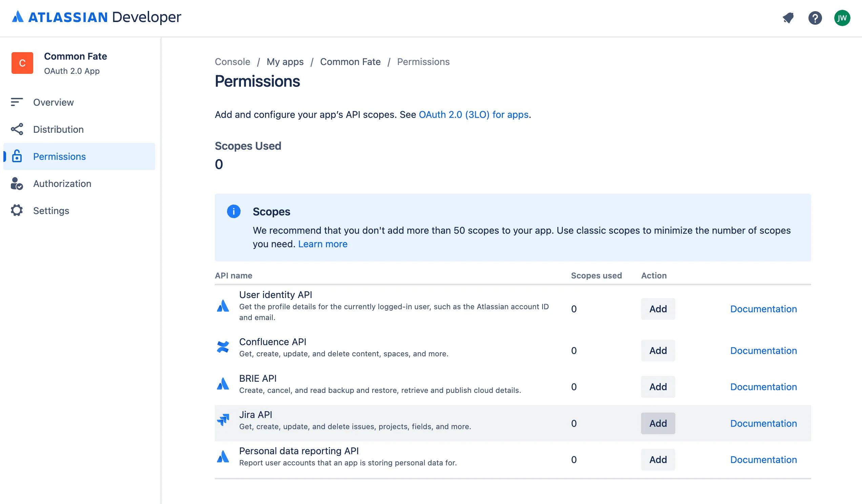
Task: Click the 'OAuth 2.0 App' subtitle
Action: [72, 71]
